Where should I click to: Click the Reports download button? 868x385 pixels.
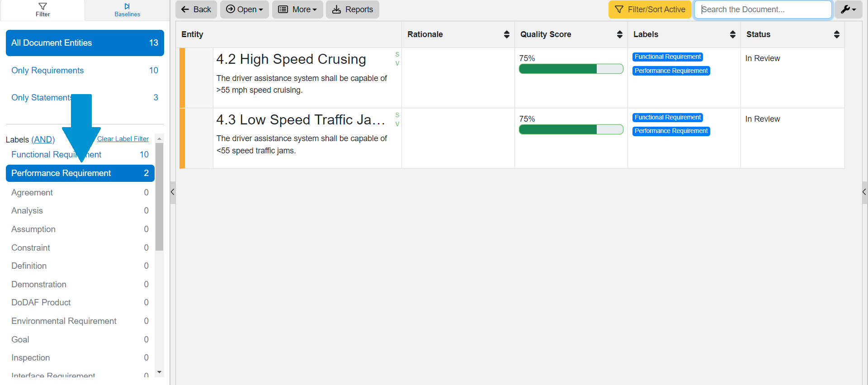click(x=353, y=10)
